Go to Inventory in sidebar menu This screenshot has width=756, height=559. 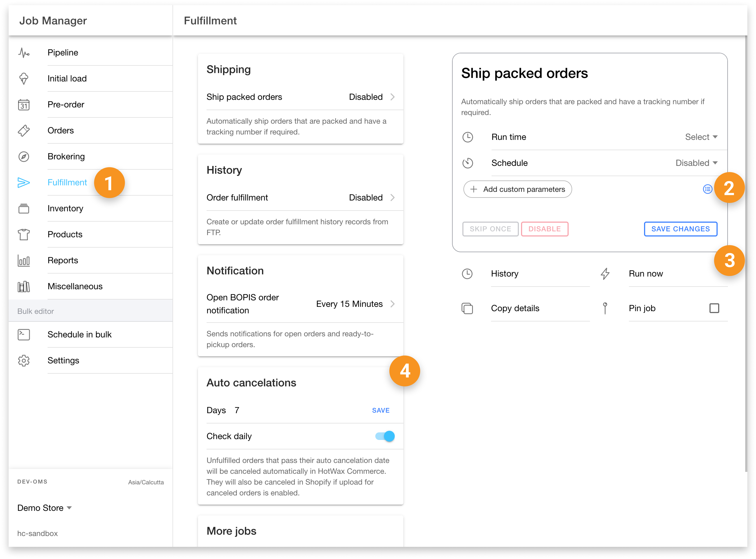point(65,209)
